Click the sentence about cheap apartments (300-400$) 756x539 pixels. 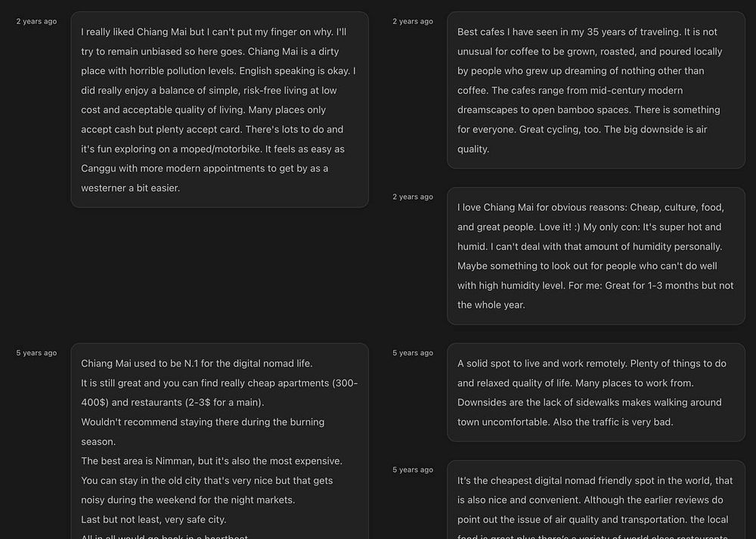point(219,392)
